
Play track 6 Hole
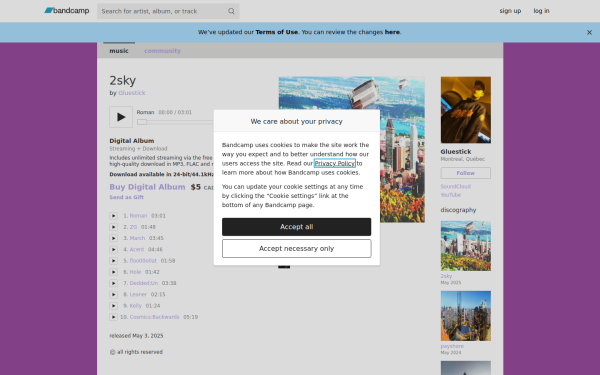[114, 272]
